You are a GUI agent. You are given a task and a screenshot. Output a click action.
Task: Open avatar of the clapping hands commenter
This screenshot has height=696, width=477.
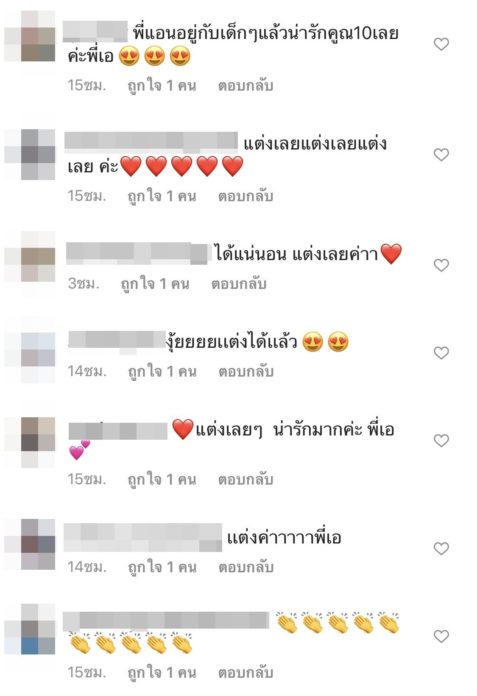[30, 629]
